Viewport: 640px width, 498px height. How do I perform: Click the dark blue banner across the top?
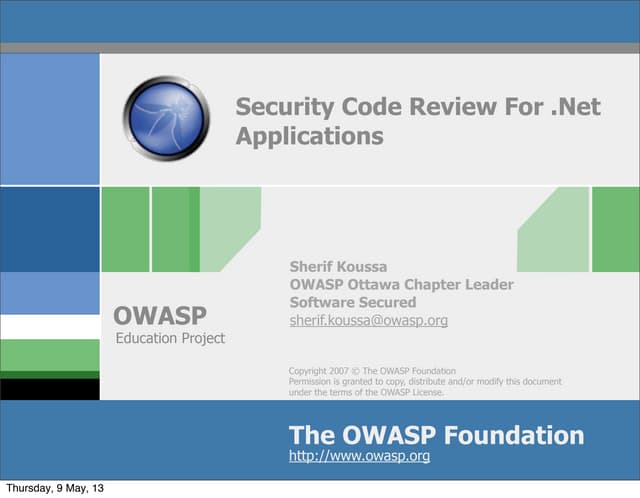click(x=320, y=21)
